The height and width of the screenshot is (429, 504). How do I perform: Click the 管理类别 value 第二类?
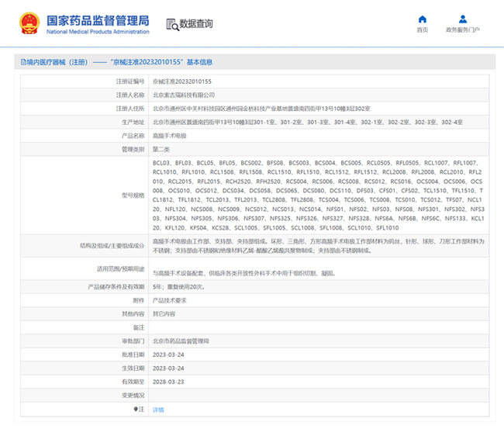click(x=161, y=149)
